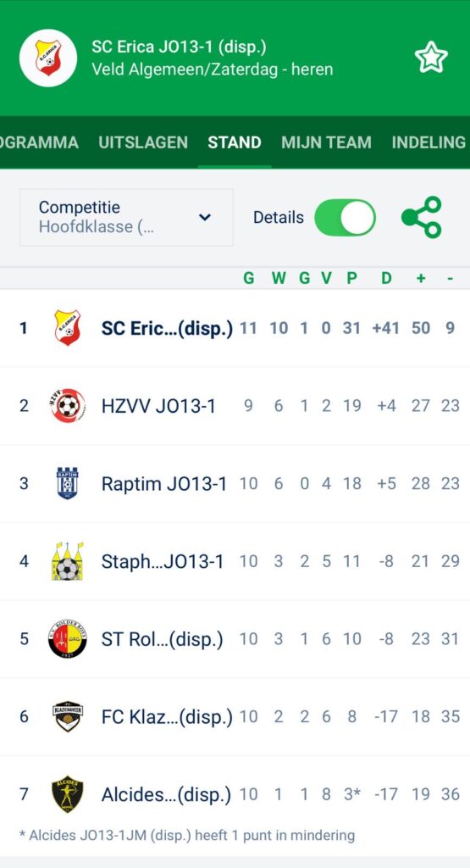This screenshot has width=470, height=868.
Task: Click the dropdown chevron next to Competitie
Action: tap(205, 217)
